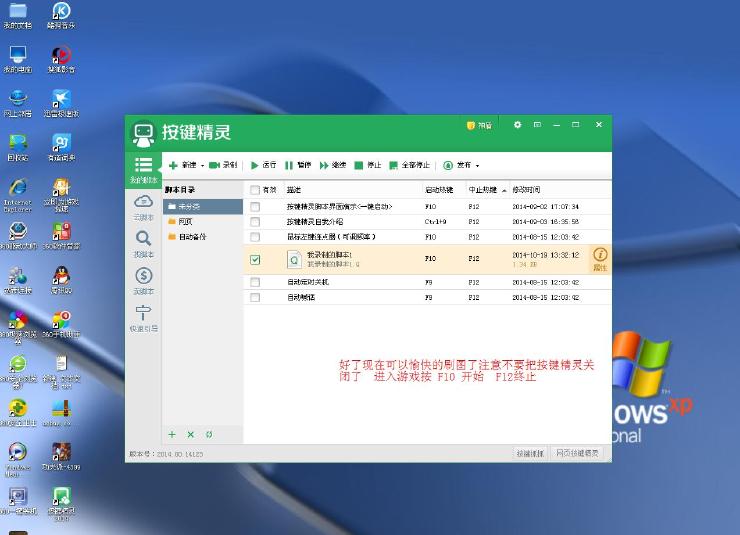Click the 2014-09-02 17:07:34 timestamp cell

tap(546, 207)
